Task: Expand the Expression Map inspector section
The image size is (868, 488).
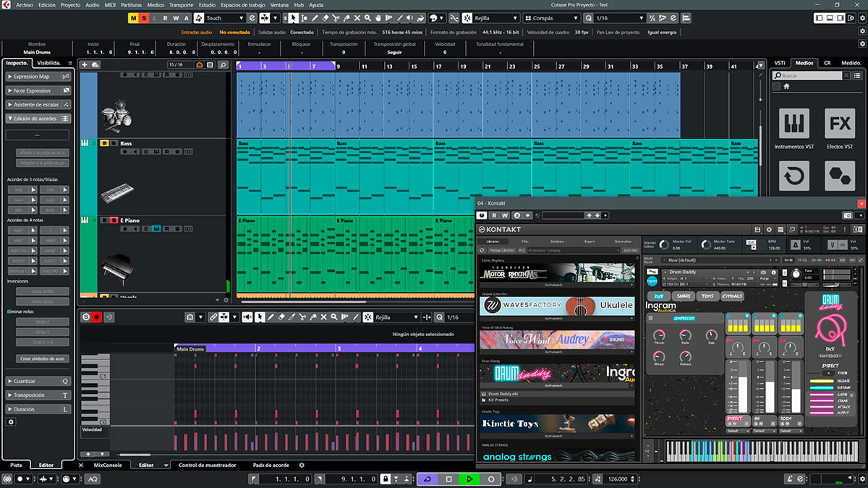Action: tap(39, 77)
